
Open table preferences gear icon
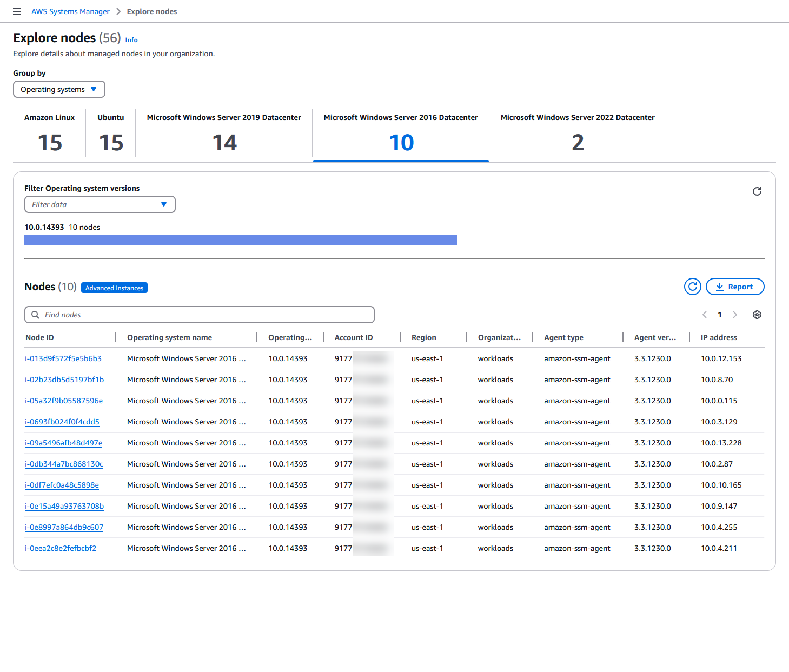(x=757, y=315)
